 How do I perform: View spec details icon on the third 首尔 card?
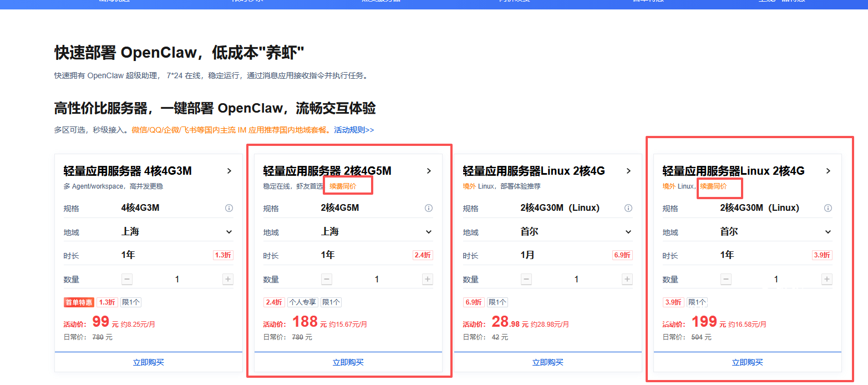(x=628, y=208)
